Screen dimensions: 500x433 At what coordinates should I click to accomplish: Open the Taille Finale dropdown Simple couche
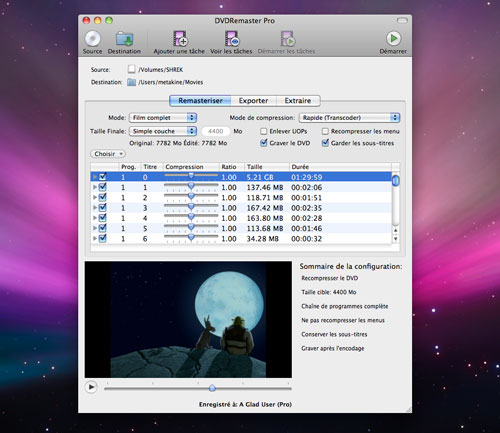click(x=163, y=131)
